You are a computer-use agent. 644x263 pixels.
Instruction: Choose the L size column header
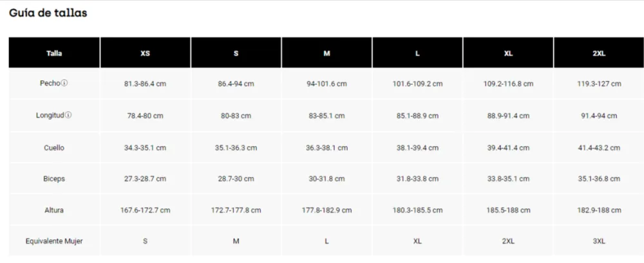[417, 53]
